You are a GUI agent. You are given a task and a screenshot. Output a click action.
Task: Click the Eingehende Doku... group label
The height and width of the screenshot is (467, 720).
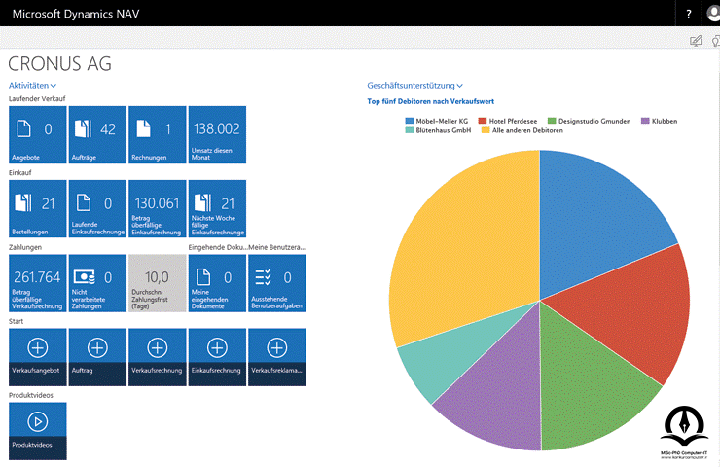[x=218, y=247]
